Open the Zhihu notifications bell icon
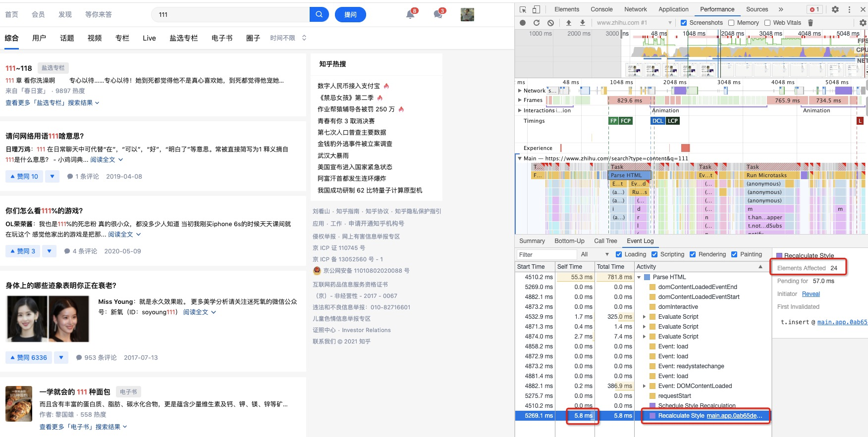The width and height of the screenshot is (868, 437). (411, 14)
